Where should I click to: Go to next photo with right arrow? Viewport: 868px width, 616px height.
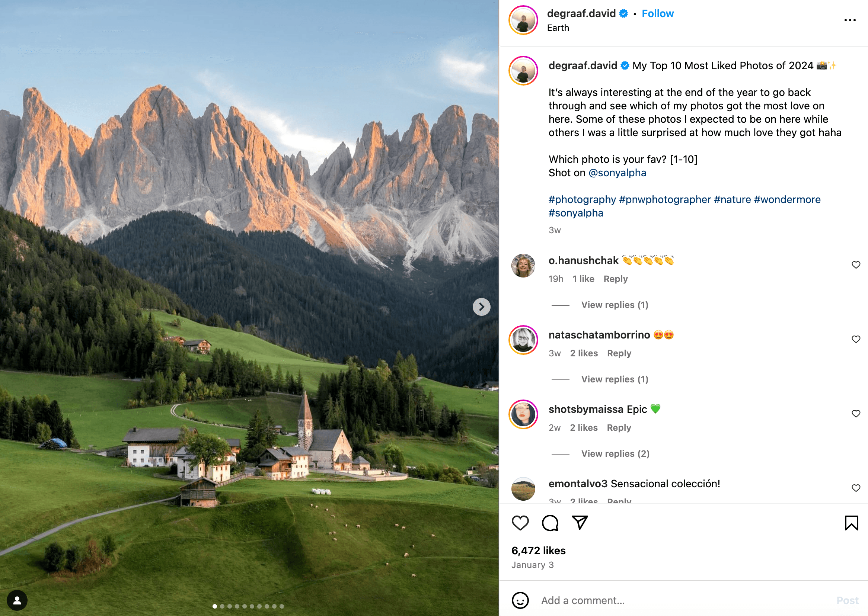click(x=481, y=307)
